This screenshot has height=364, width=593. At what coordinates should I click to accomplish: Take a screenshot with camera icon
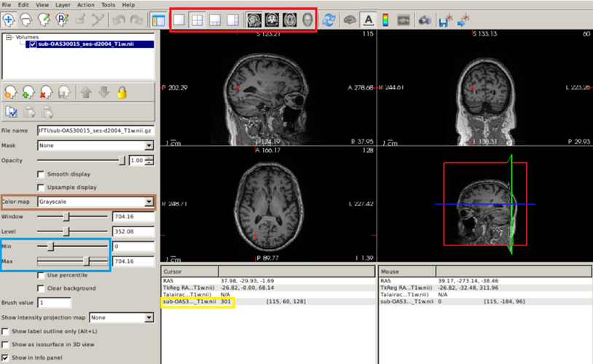click(x=425, y=20)
